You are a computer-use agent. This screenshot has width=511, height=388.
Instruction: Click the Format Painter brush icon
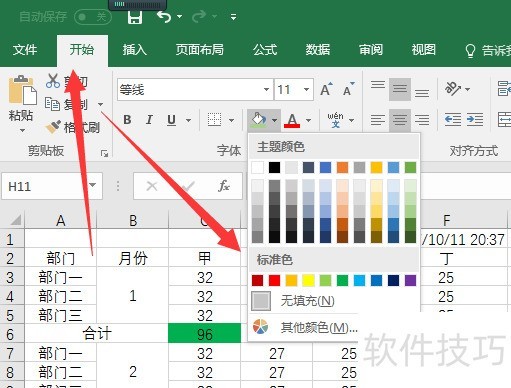[x=53, y=127]
